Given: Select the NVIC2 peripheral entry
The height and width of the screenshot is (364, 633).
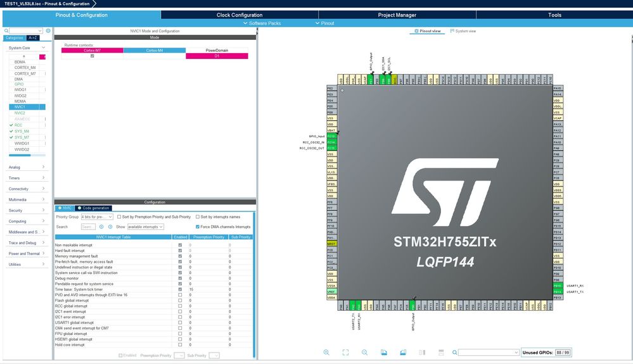Looking at the screenshot, I should point(20,113).
